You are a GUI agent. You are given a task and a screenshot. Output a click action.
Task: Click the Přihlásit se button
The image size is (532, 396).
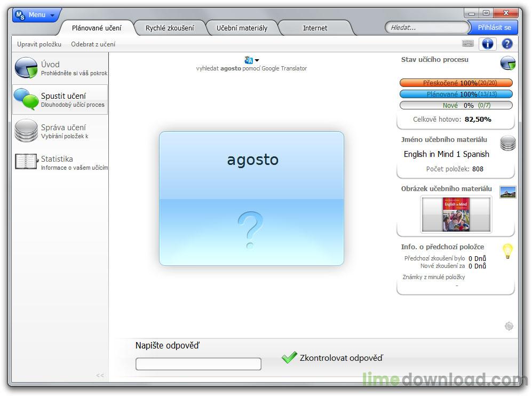click(x=494, y=28)
